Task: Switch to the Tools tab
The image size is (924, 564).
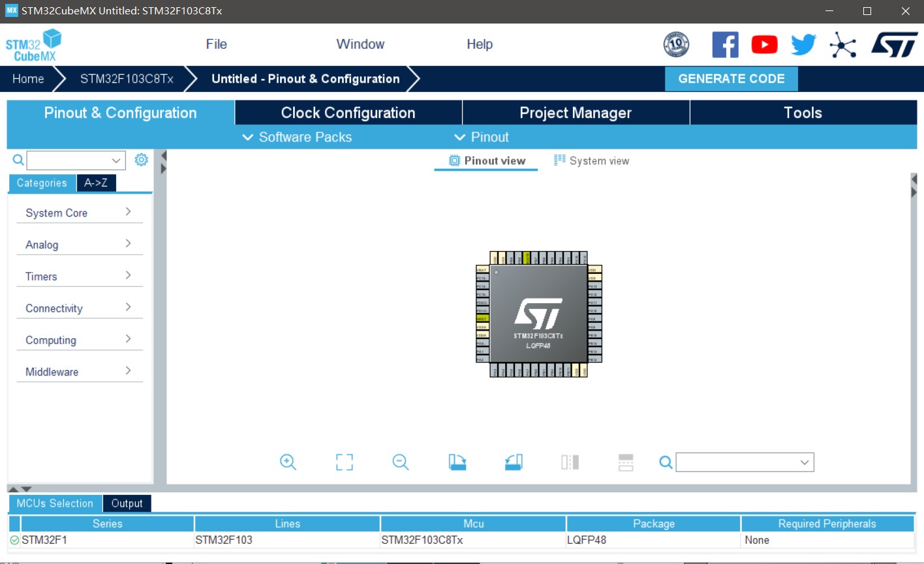Action: pyautogui.click(x=803, y=113)
